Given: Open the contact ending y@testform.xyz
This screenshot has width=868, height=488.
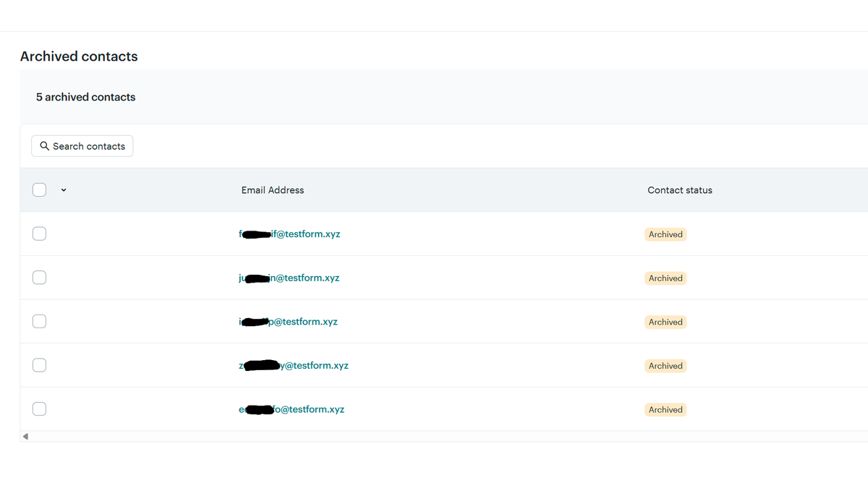Looking at the screenshot, I should pos(294,366).
